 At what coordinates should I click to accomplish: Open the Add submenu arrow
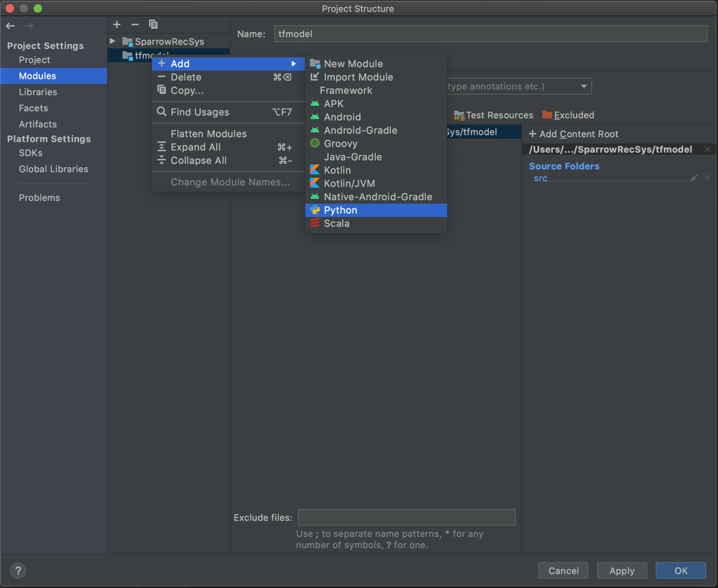pos(294,64)
